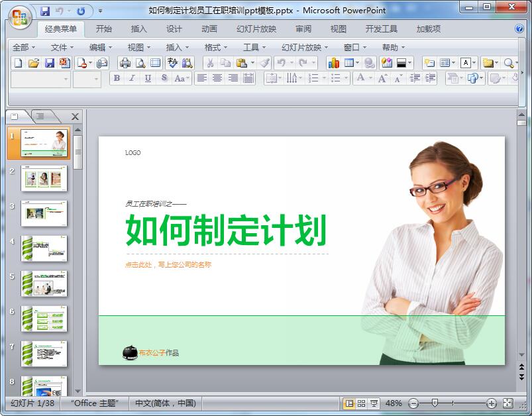Open the 动画 ribbon tab
The image size is (532, 416).
pyautogui.click(x=209, y=29)
